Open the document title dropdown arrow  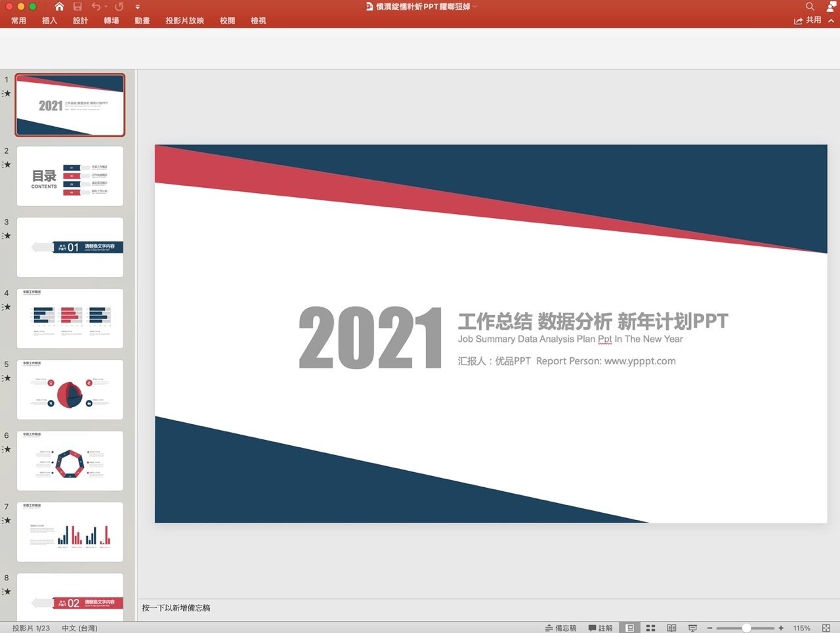[x=475, y=7]
